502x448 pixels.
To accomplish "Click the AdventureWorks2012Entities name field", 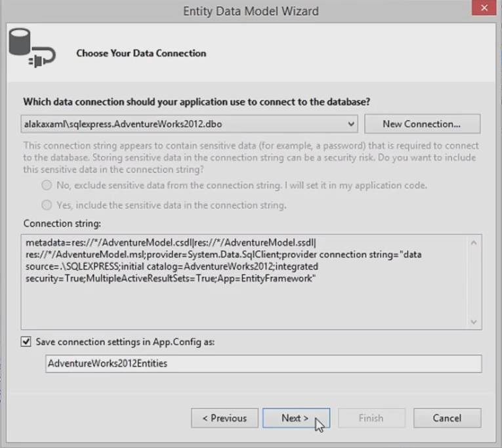I will [x=264, y=363].
